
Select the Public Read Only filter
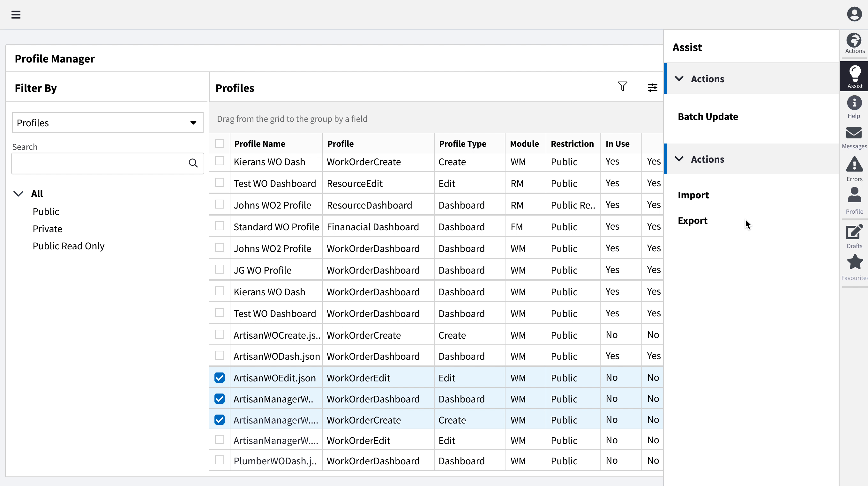coord(68,246)
